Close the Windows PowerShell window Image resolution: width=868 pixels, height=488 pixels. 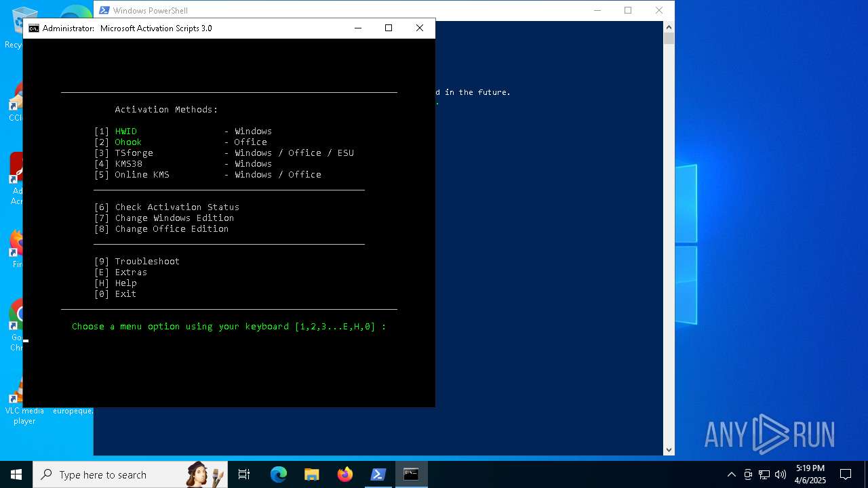pos(658,10)
